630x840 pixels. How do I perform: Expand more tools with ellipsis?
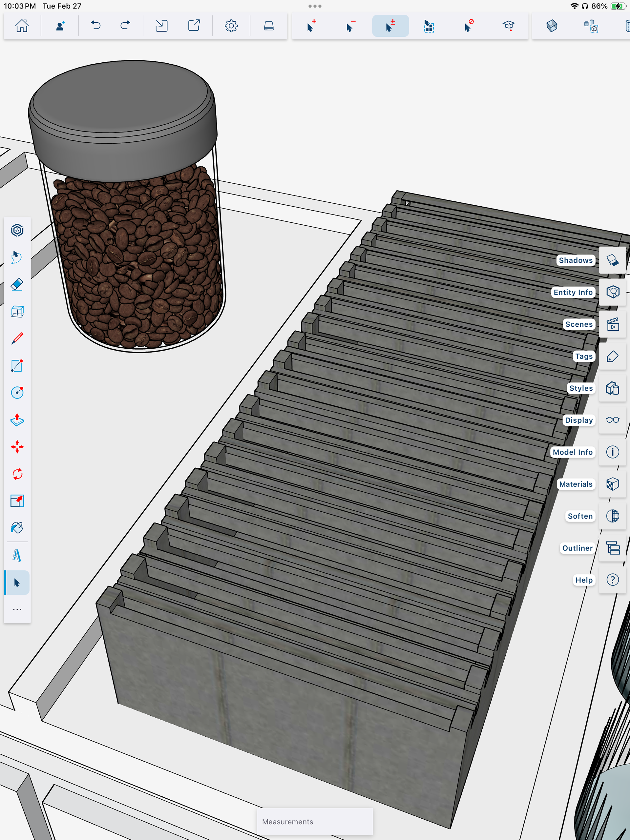click(17, 609)
